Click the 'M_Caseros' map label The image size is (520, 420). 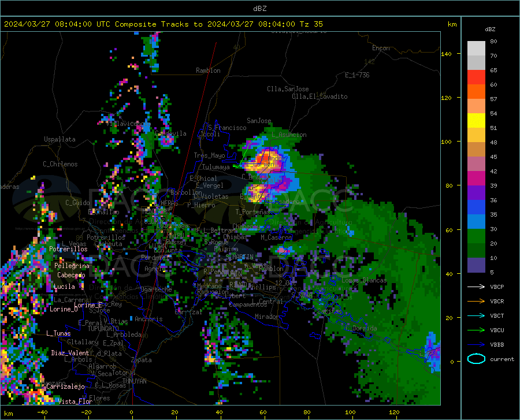point(276,237)
